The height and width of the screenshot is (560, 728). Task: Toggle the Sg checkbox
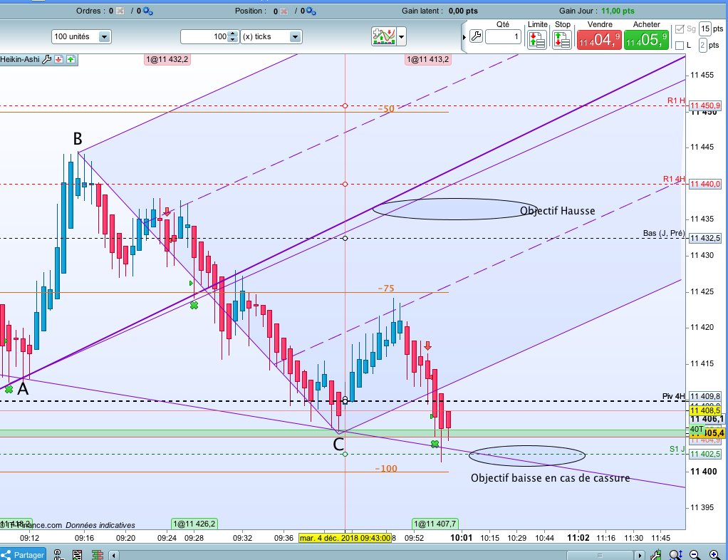680,29
